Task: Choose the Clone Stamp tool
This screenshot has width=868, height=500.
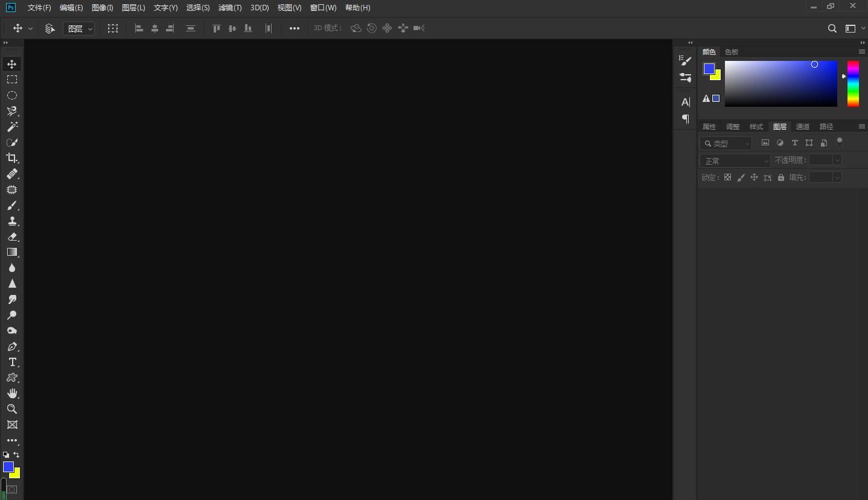Action: (11, 221)
